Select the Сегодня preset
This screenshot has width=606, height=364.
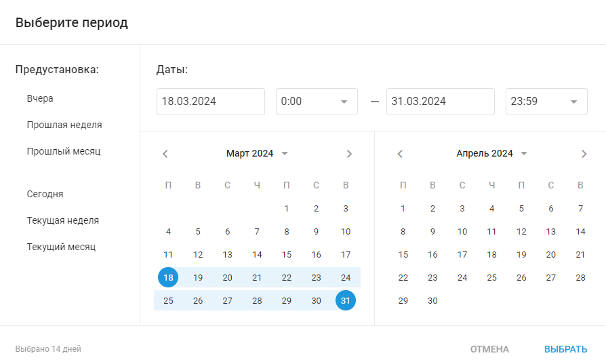(45, 194)
